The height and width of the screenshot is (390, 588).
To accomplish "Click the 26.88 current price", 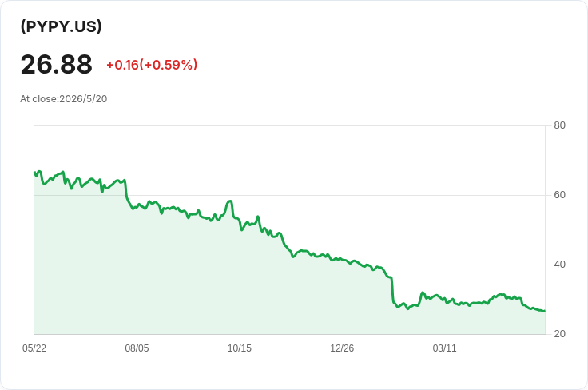I will pyautogui.click(x=56, y=65).
